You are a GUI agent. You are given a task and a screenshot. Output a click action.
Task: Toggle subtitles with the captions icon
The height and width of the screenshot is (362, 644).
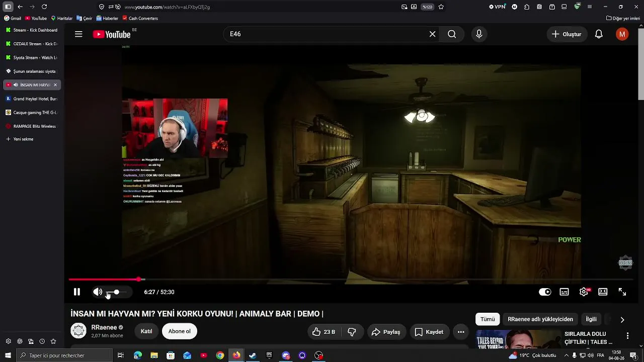coord(565,292)
